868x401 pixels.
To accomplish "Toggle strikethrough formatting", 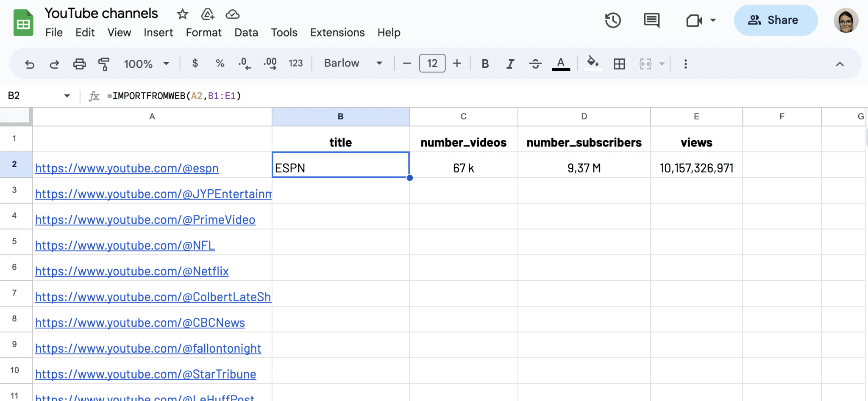I will 535,64.
